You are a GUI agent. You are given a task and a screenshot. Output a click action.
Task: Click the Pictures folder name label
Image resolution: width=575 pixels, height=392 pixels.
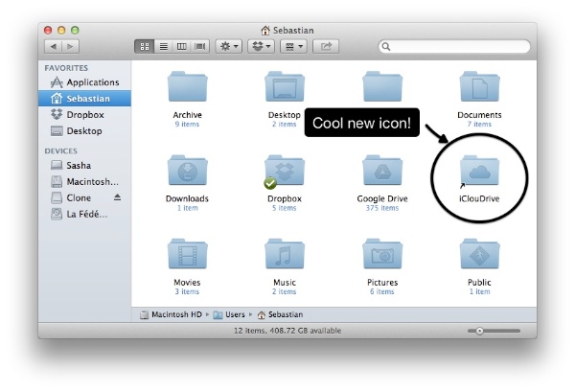(x=382, y=282)
